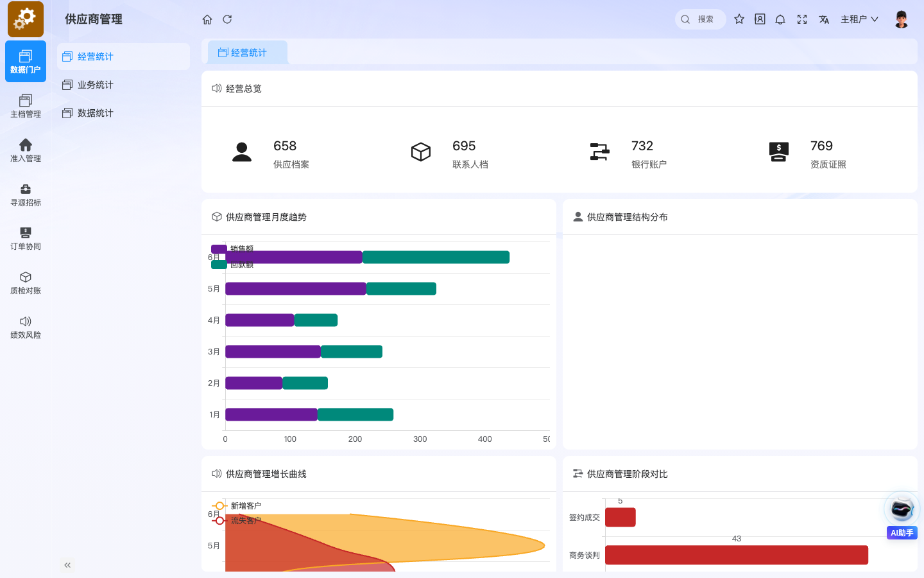This screenshot has width=924, height=578.
Task: Open 数据门户 in the sidebar
Action: point(26,62)
